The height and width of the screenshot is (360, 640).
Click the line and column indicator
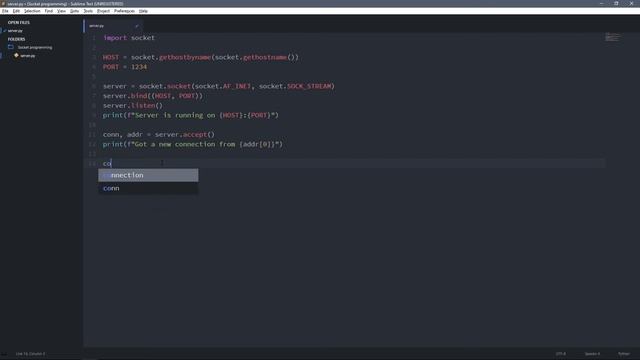coord(31,354)
